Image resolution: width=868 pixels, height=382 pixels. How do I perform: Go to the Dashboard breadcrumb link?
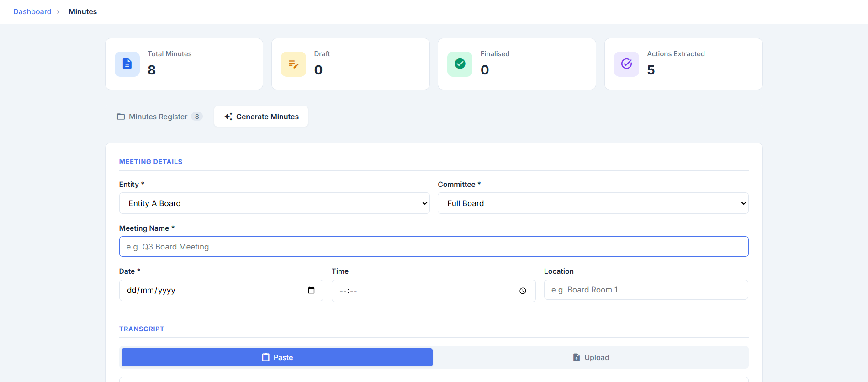(32, 11)
